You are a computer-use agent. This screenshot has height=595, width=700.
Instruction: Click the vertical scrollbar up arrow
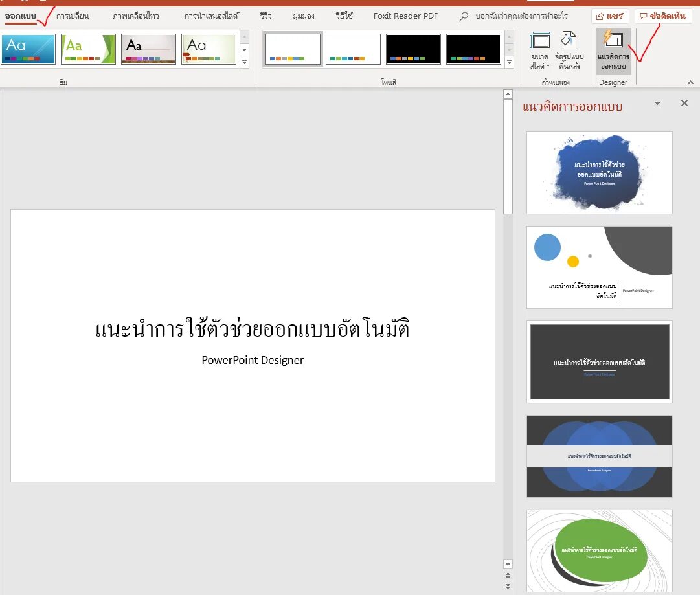tap(508, 94)
